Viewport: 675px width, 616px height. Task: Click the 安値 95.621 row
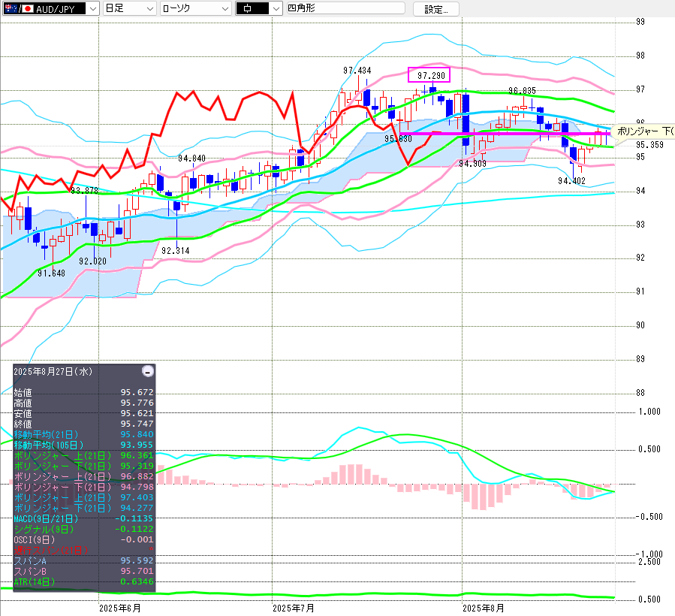83,413
